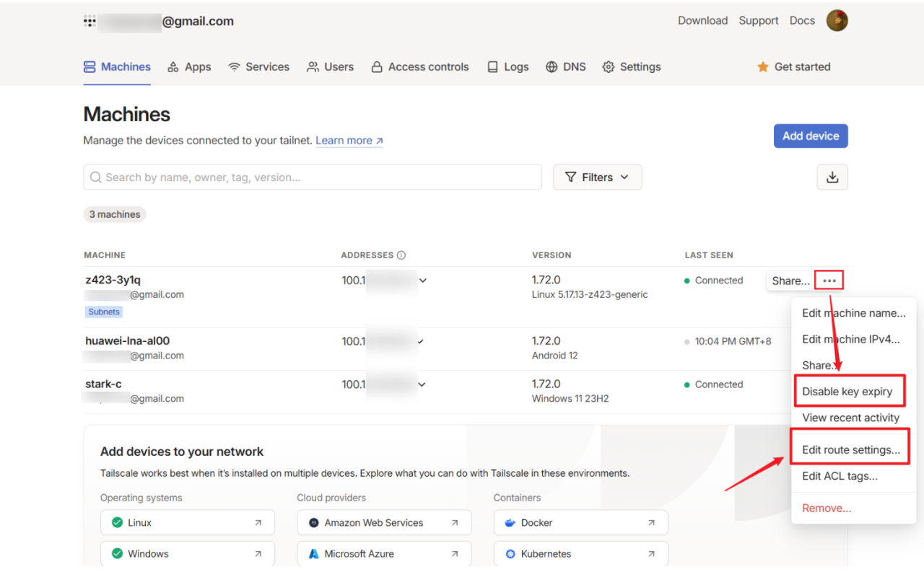
Task: Click the export download icon button
Action: (x=832, y=177)
